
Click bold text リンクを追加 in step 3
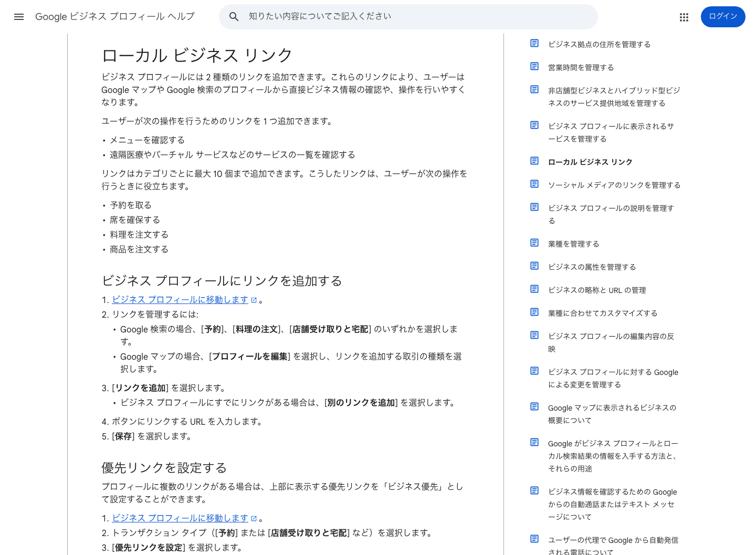click(141, 388)
